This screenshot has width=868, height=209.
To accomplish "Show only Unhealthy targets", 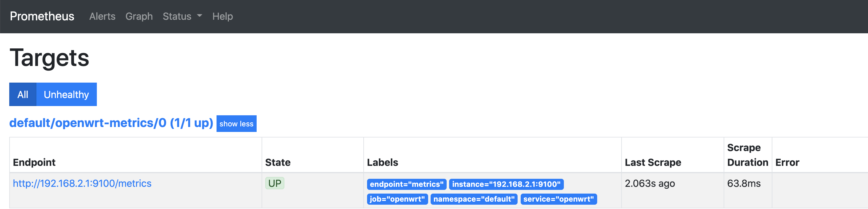I will pyautogui.click(x=66, y=95).
